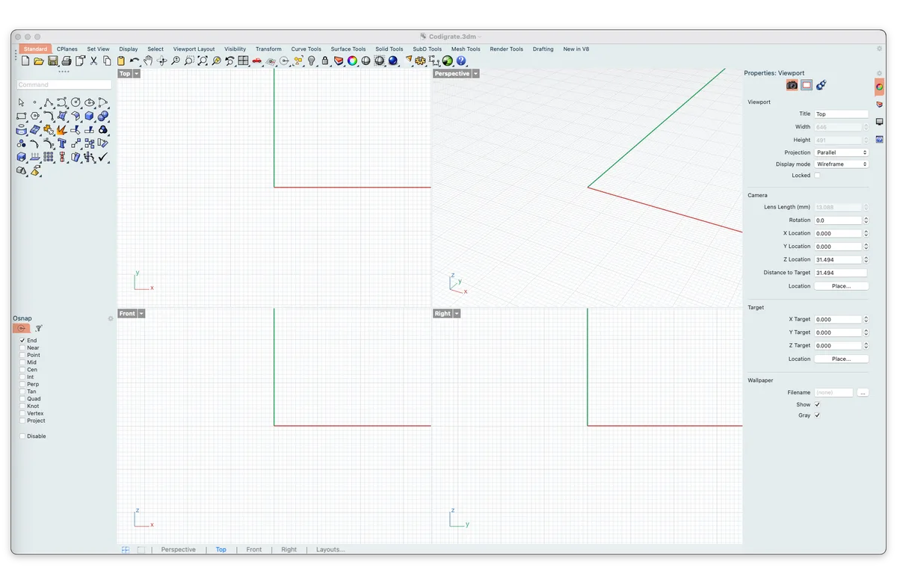
Task: Select the Rectangle tool in the sidebar
Action: [x=21, y=117]
